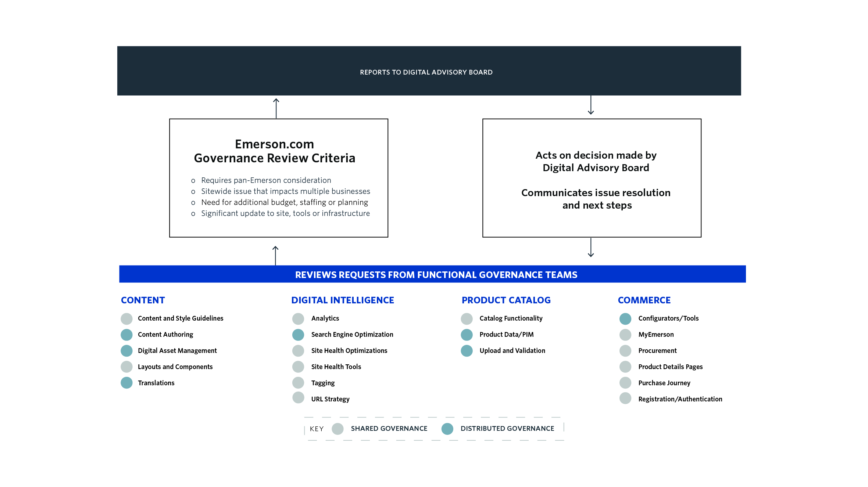The height and width of the screenshot is (487, 868).
Task: Click the gray dot beside MyEmerson
Action: click(625, 335)
